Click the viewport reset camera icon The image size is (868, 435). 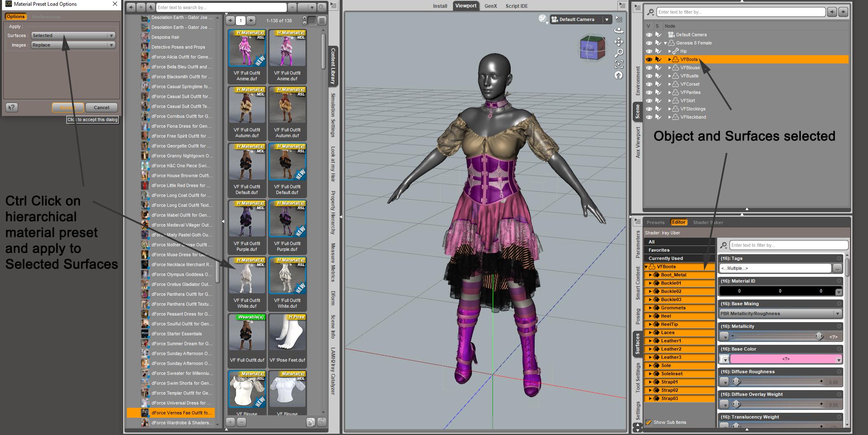coord(619,75)
